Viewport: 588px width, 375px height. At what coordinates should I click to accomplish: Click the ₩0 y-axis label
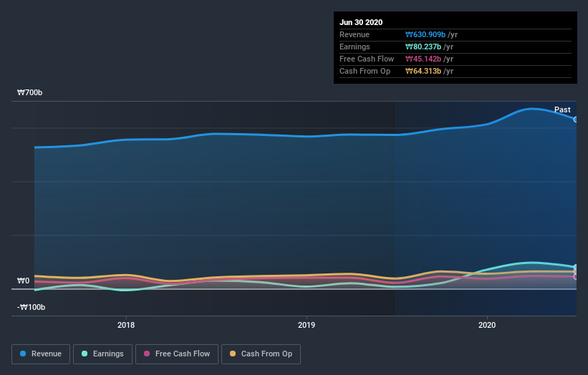(x=23, y=281)
